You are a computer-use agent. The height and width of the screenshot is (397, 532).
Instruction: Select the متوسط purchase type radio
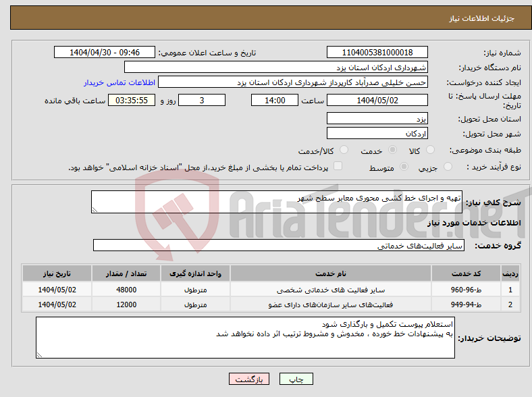coord(404,166)
